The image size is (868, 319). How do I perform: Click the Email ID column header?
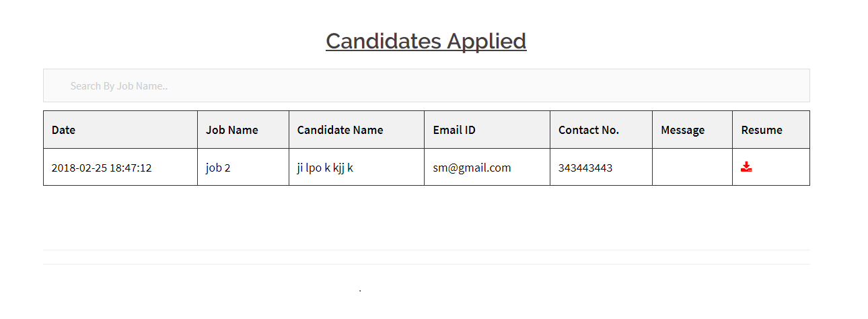point(454,130)
